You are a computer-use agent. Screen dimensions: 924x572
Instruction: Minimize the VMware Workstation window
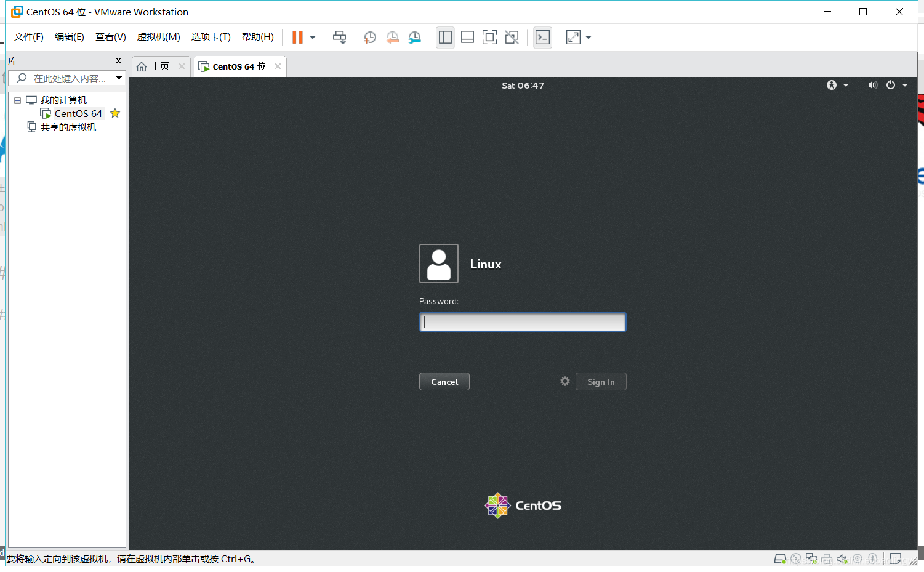[827, 12]
